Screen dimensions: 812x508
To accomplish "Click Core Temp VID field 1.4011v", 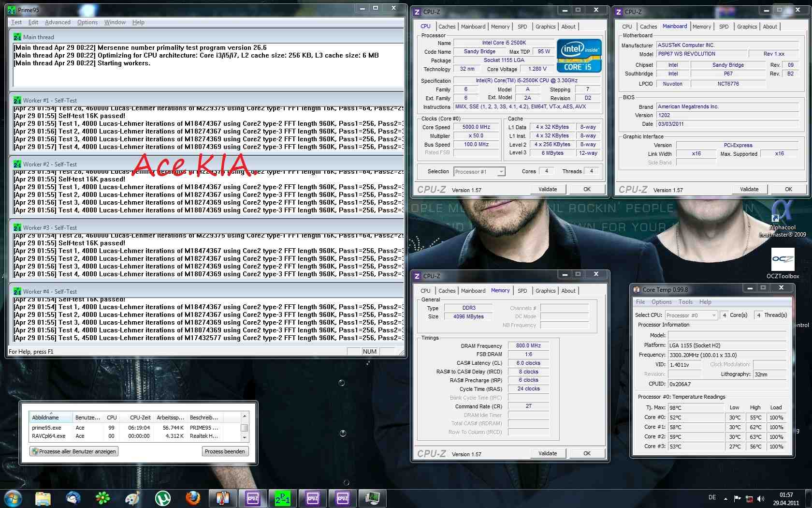I will click(x=684, y=365).
